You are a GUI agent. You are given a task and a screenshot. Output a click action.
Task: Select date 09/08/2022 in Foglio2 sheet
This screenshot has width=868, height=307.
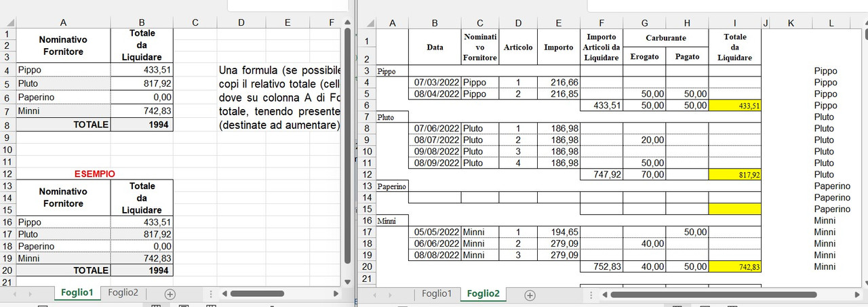pos(435,151)
